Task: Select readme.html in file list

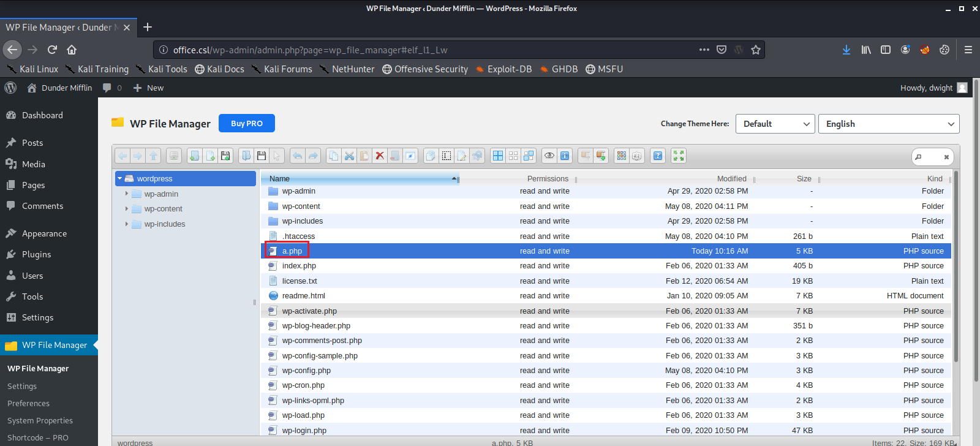Action: tap(606, 295)
